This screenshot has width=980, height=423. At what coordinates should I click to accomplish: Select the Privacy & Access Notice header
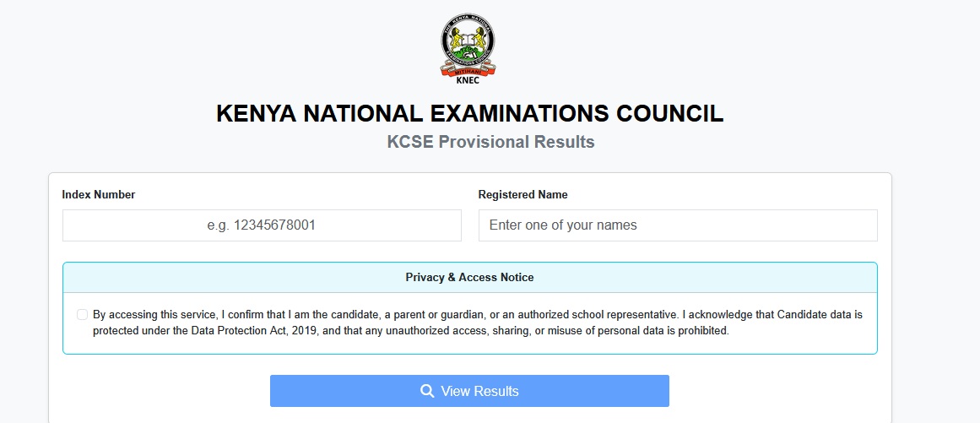pos(469,277)
